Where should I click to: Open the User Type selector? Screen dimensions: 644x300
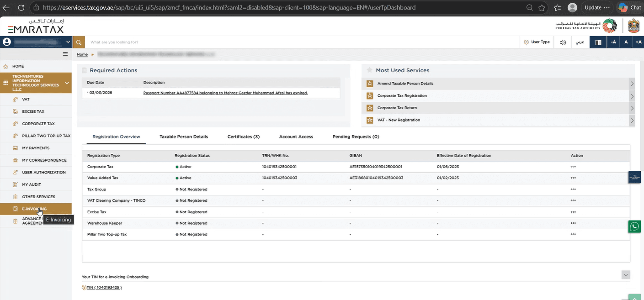[537, 42]
